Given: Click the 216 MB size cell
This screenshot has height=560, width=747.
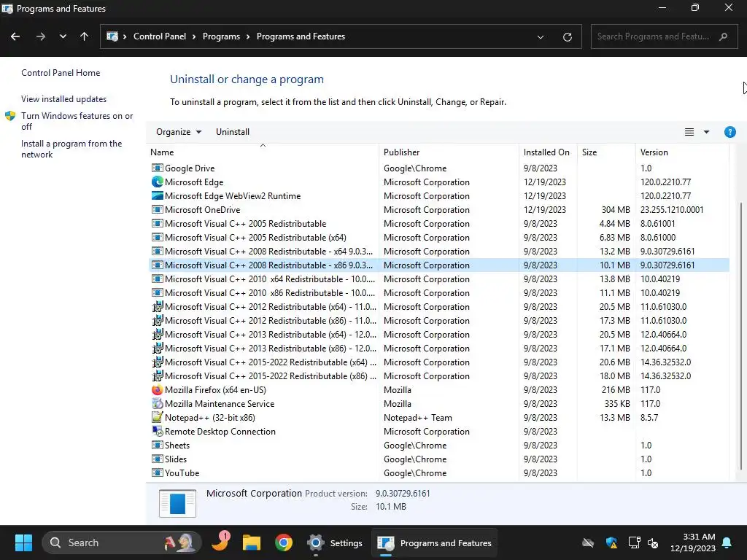Looking at the screenshot, I should coord(616,389).
